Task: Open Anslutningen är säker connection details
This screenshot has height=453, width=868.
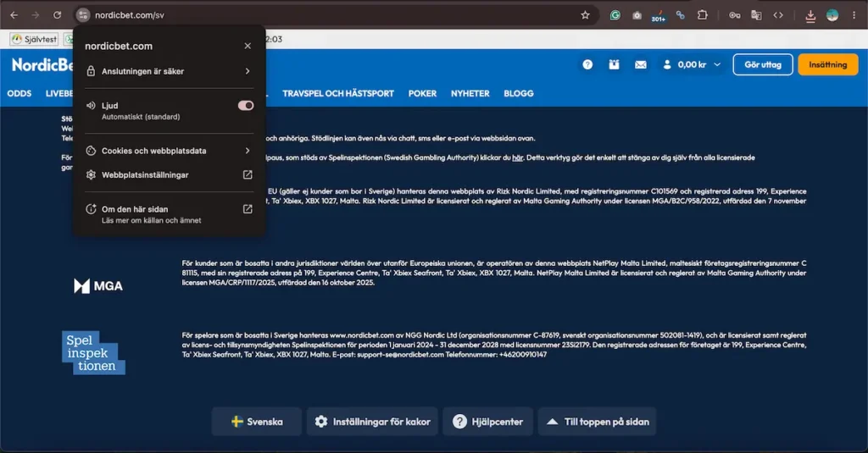Action: coord(169,71)
